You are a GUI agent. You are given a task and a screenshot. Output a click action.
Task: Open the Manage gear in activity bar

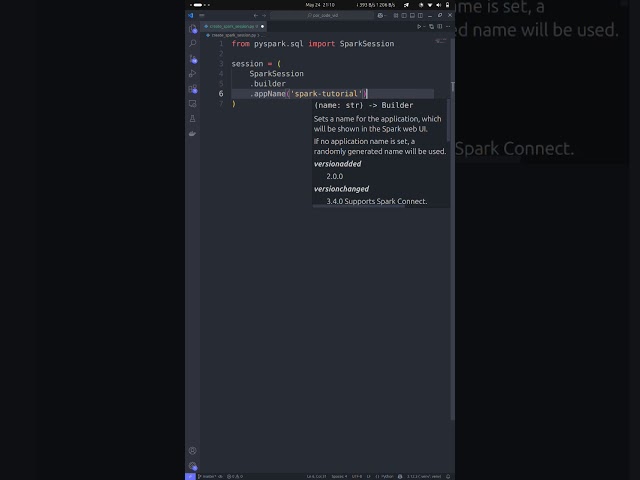coord(193,466)
